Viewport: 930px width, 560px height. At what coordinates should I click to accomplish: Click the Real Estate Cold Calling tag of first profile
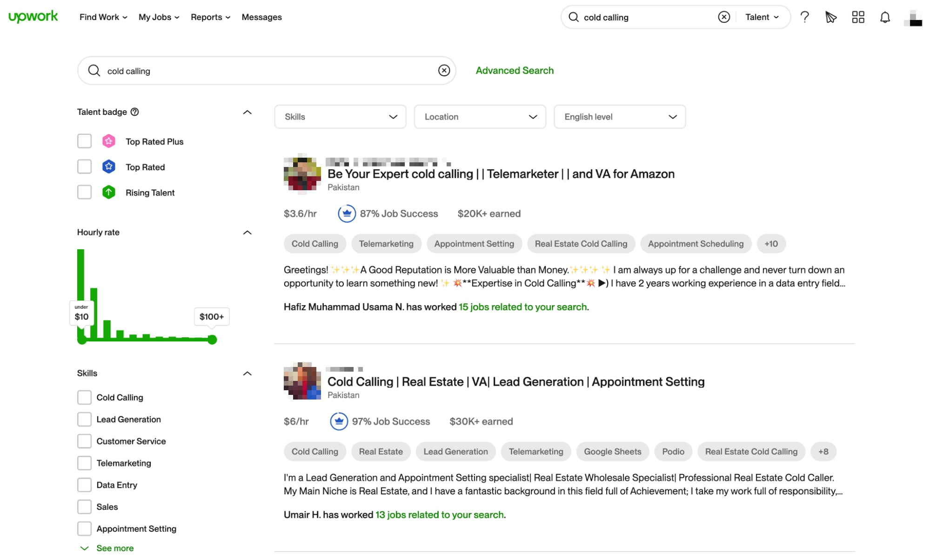(581, 244)
